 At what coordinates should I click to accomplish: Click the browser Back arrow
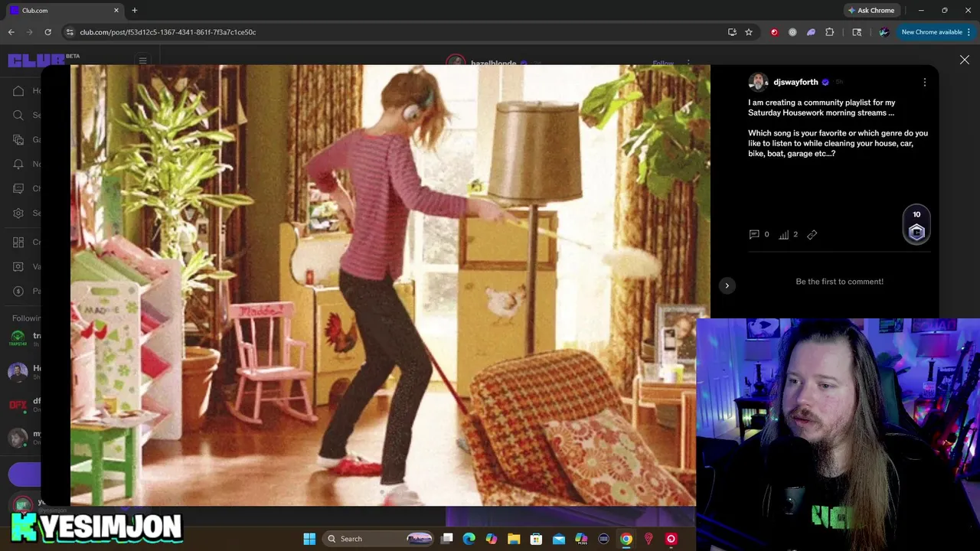pos(11,32)
